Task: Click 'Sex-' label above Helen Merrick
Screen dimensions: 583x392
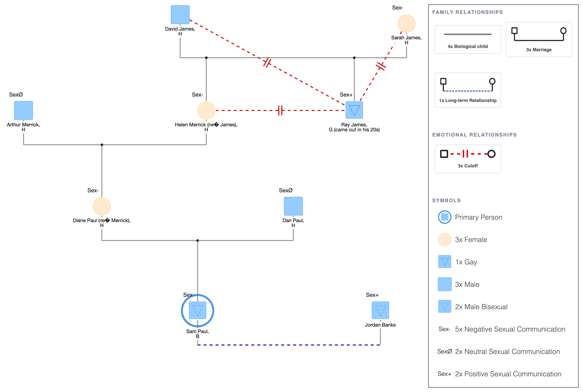Action: coord(197,95)
